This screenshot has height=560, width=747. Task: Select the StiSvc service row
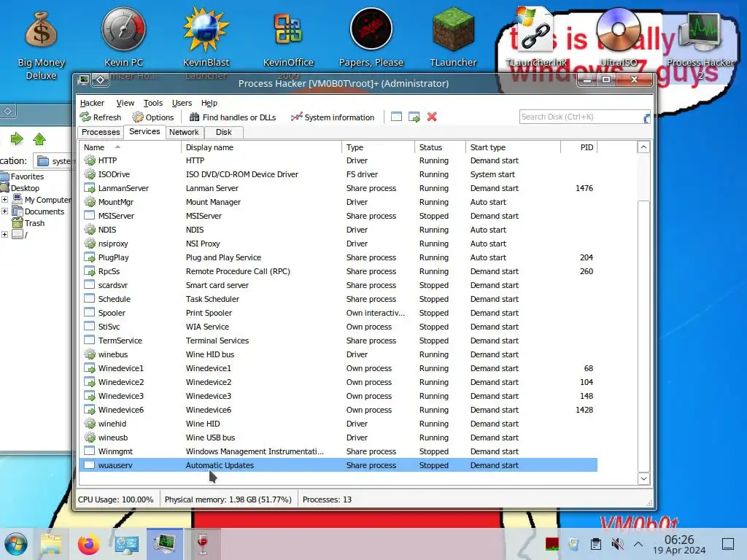[338, 326]
